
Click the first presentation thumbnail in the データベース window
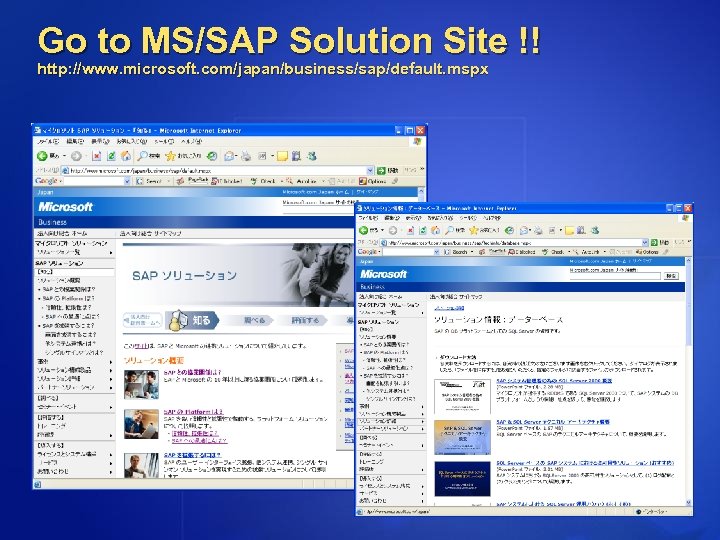click(x=462, y=396)
